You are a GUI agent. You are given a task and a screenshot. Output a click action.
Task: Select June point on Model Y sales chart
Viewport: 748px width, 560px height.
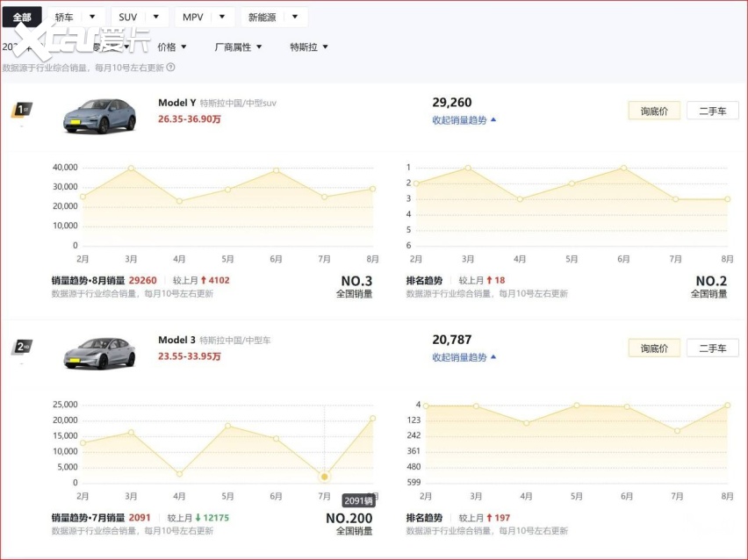click(x=277, y=170)
